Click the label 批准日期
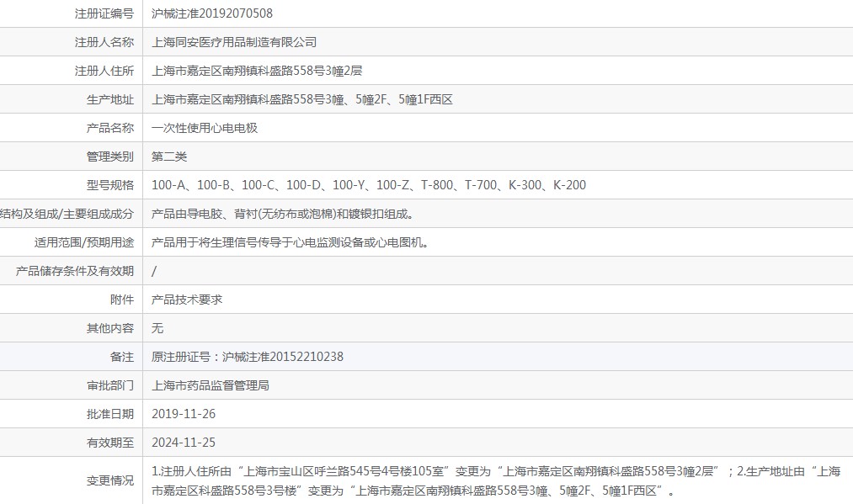The image size is (853, 504). [x=110, y=414]
